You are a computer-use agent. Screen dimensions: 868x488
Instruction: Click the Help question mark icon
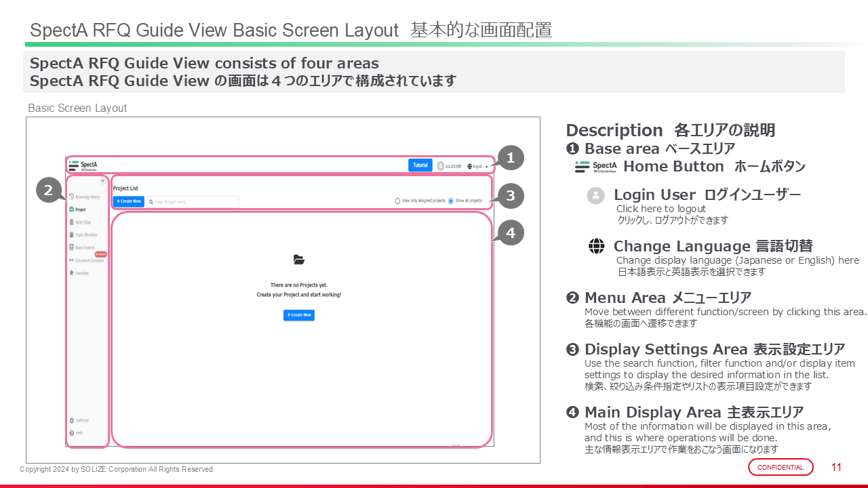click(72, 432)
